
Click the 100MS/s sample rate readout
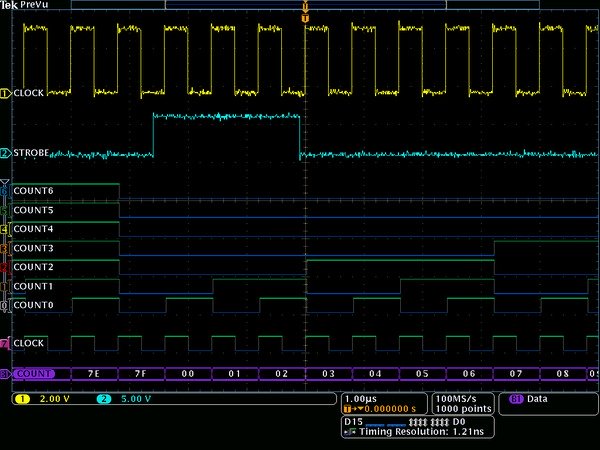[458, 398]
